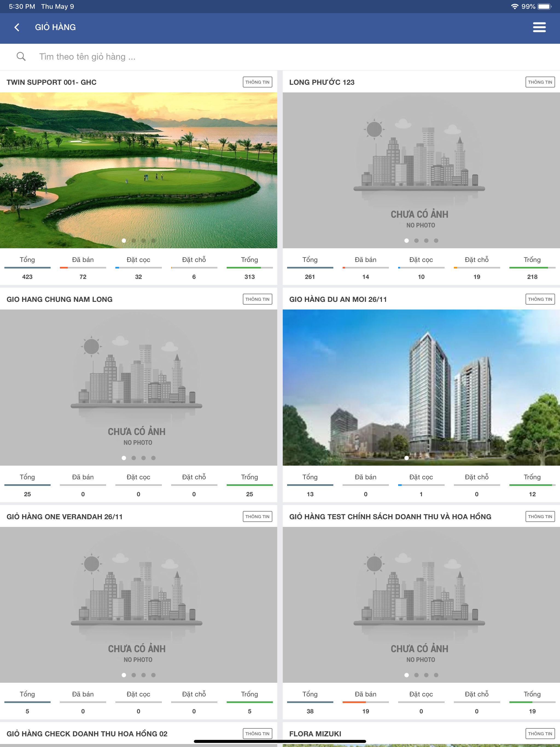
Task: Open THÔNG TIN for LONG PHƯỚC 123
Action: [x=540, y=82]
